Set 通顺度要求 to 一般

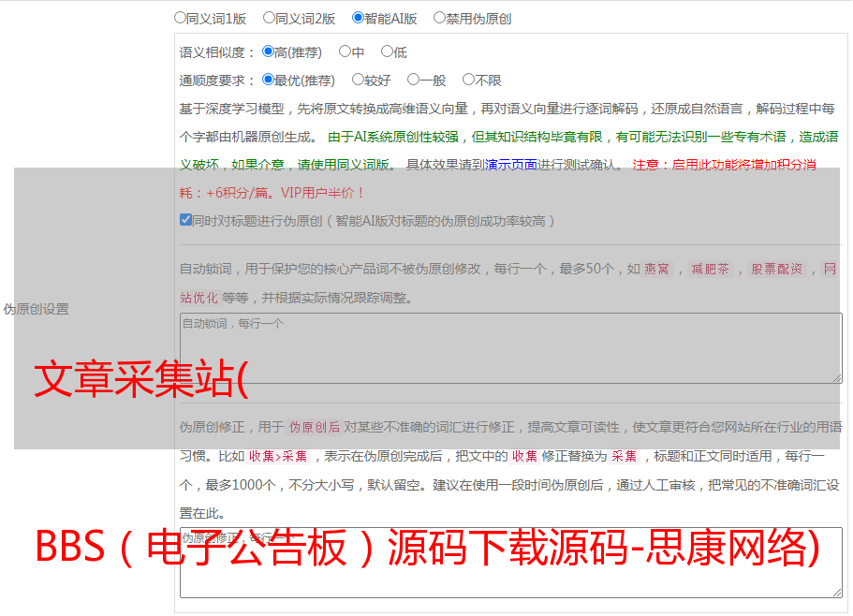413,81
